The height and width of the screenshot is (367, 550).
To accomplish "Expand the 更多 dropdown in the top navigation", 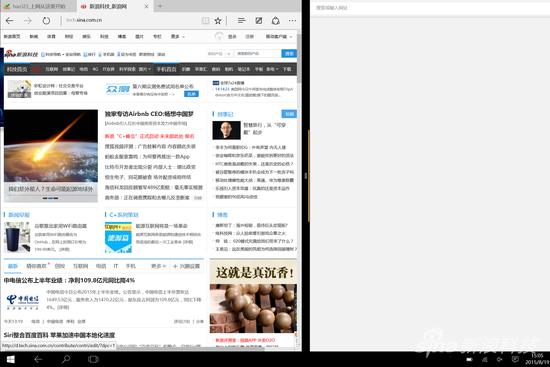I will tap(177, 36).
